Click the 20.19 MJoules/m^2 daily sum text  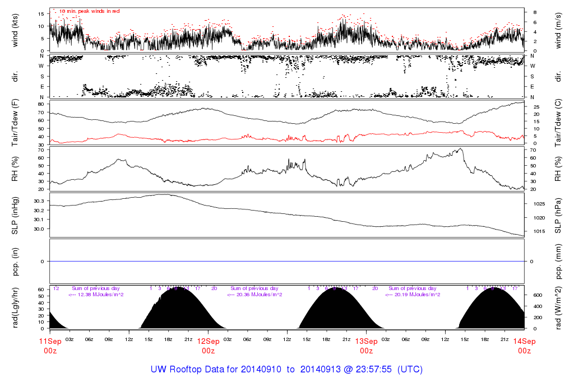click(413, 295)
